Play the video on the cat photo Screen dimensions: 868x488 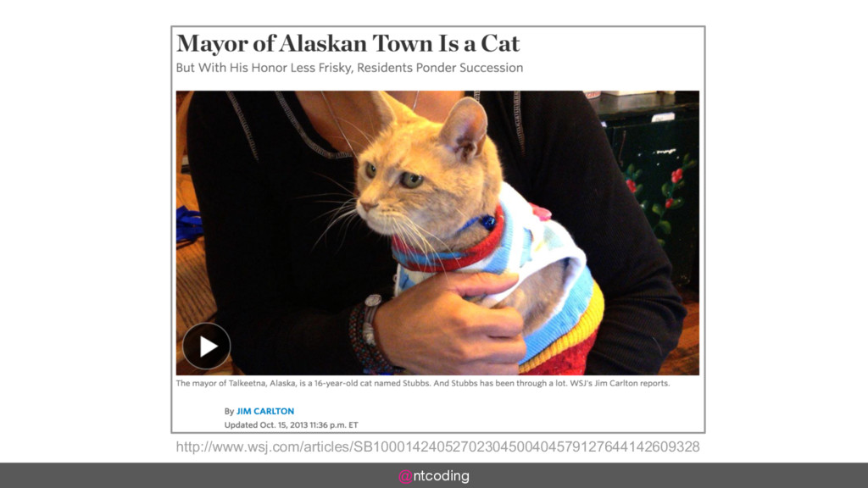pos(207,347)
